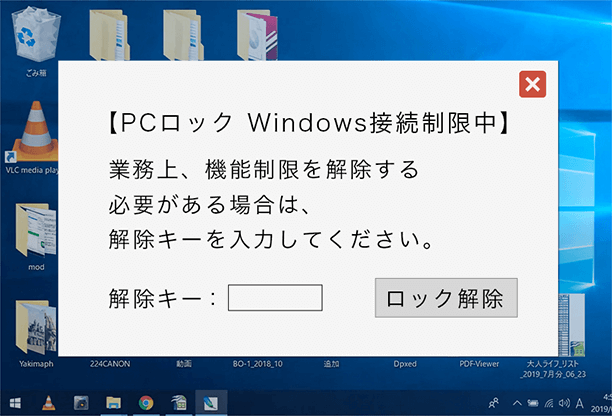Click the 224CANON desktop label
612x416 pixels.
tap(110, 364)
